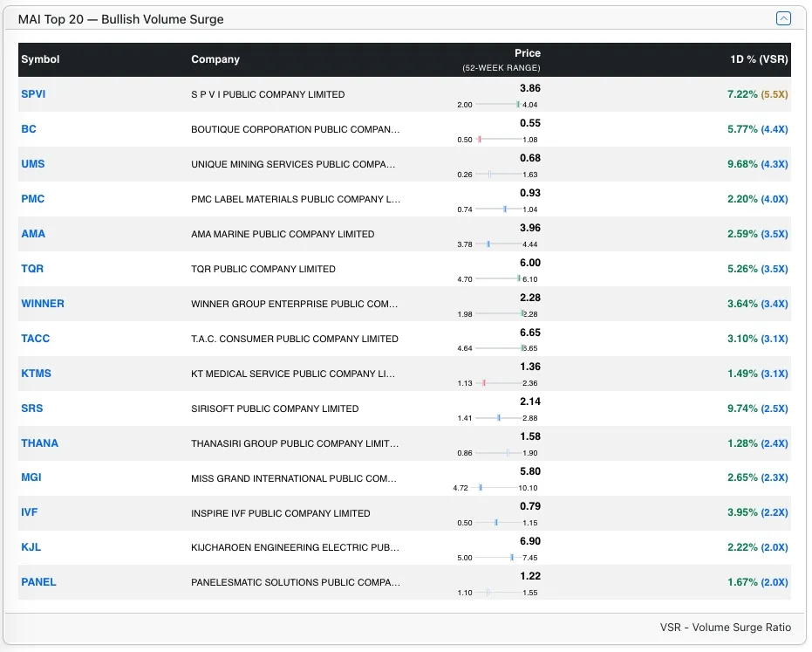Click SPVI price 3.86
812x652 pixels.
click(x=529, y=88)
